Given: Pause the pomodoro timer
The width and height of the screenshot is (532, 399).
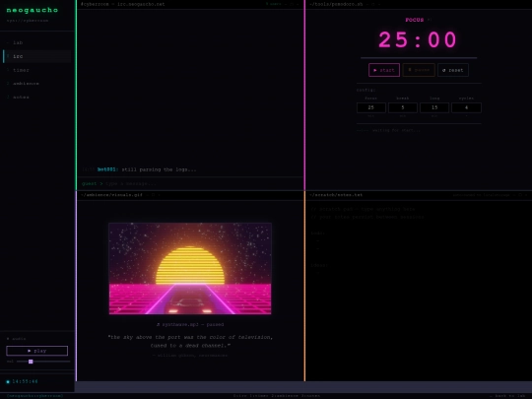Looking at the screenshot, I should pos(419,70).
